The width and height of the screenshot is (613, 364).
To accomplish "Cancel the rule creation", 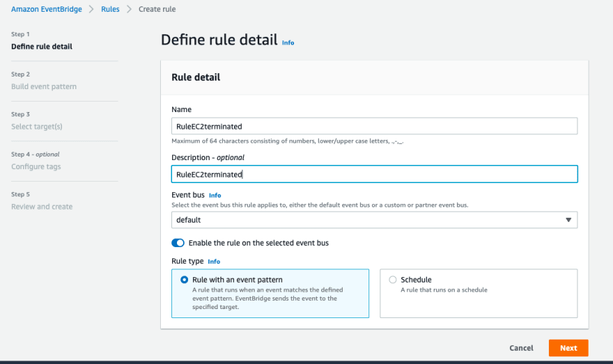I will click(x=521, y=348).
